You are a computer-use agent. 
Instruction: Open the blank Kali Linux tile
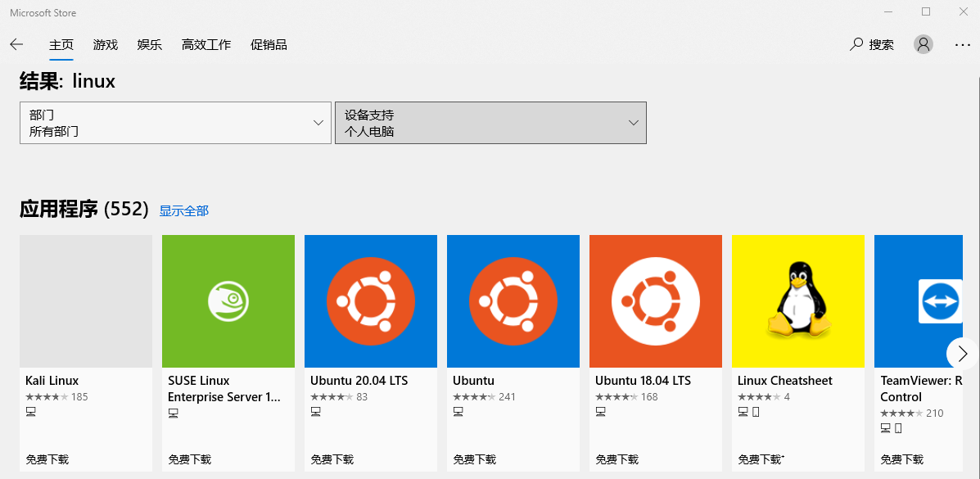(x=86, y=301)
